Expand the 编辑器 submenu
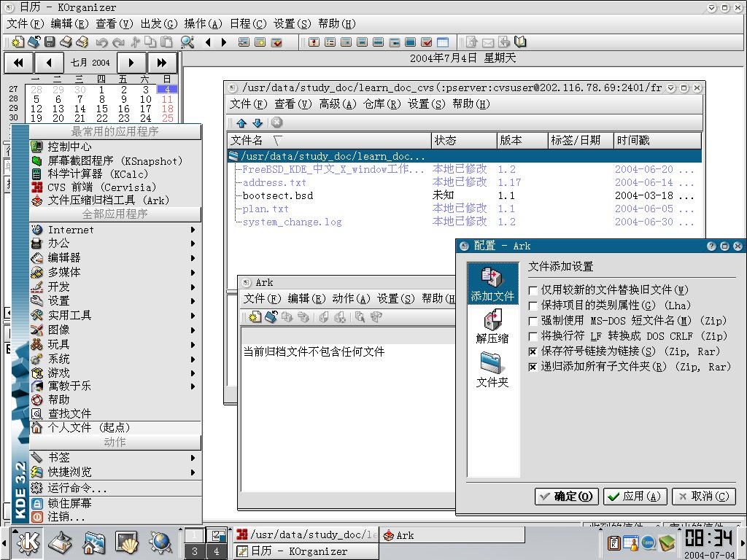The width and height of the screenshot is (747, 560). pos(116,257)
